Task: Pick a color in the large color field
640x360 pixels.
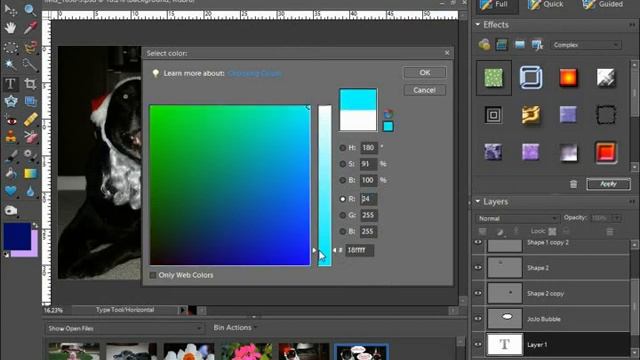Action: pyautogui.click(x=230, y=185)
